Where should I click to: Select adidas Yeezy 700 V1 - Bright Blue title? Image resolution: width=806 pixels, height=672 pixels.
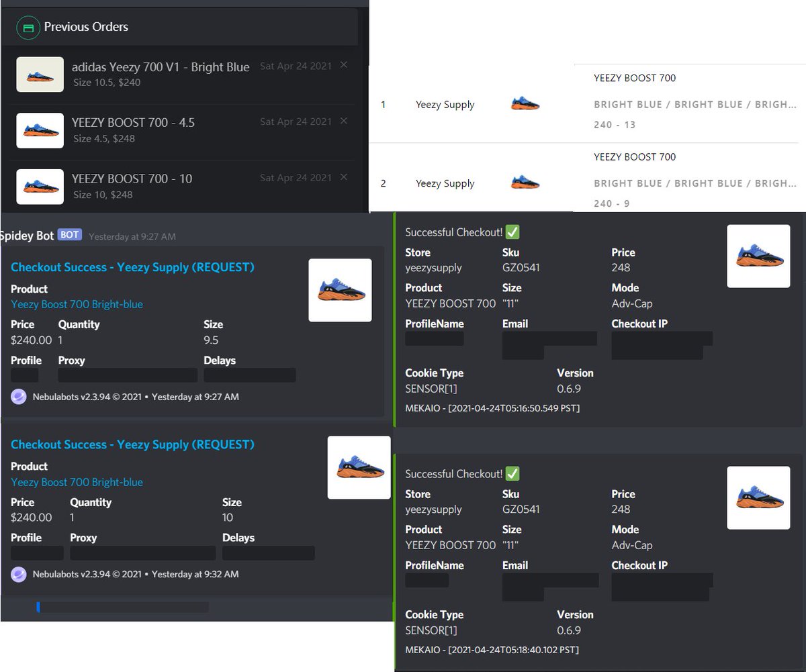tap(161, 67)
